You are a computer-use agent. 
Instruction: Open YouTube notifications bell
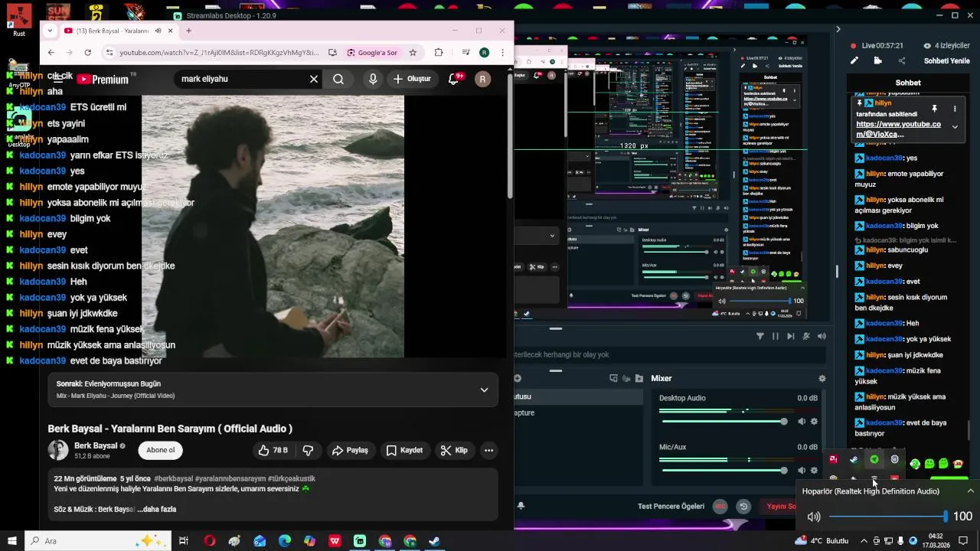point(453,79)
